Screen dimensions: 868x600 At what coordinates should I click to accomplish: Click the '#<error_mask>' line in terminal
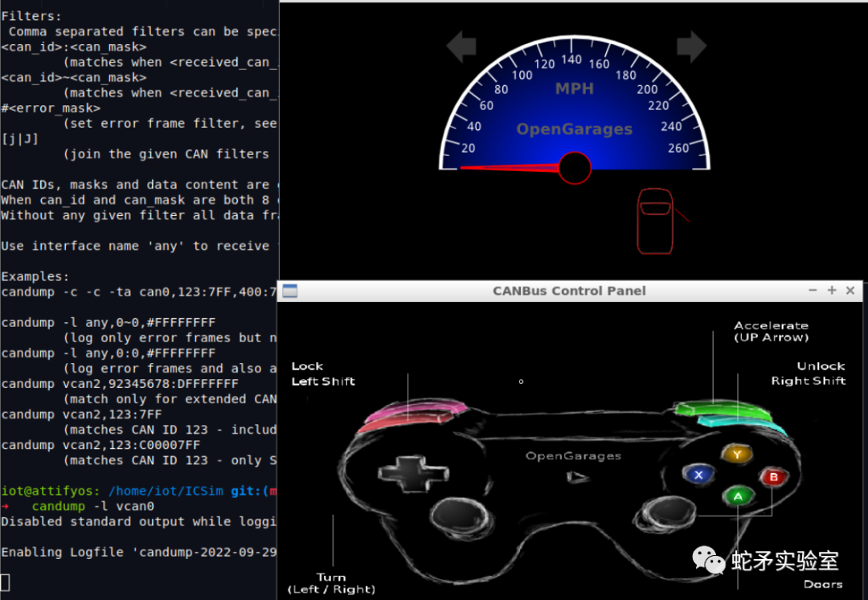click(x=51, y=108)
